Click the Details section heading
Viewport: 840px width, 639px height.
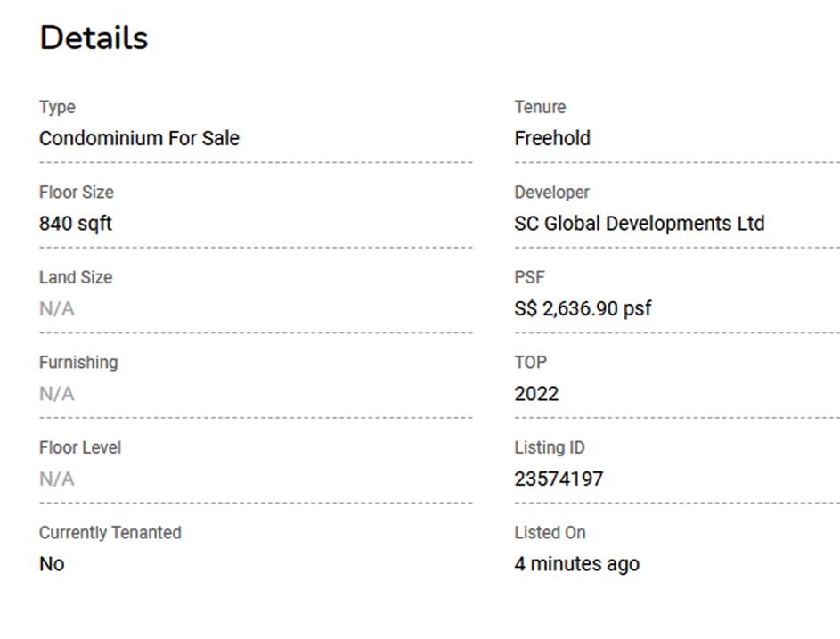[94, 38]
